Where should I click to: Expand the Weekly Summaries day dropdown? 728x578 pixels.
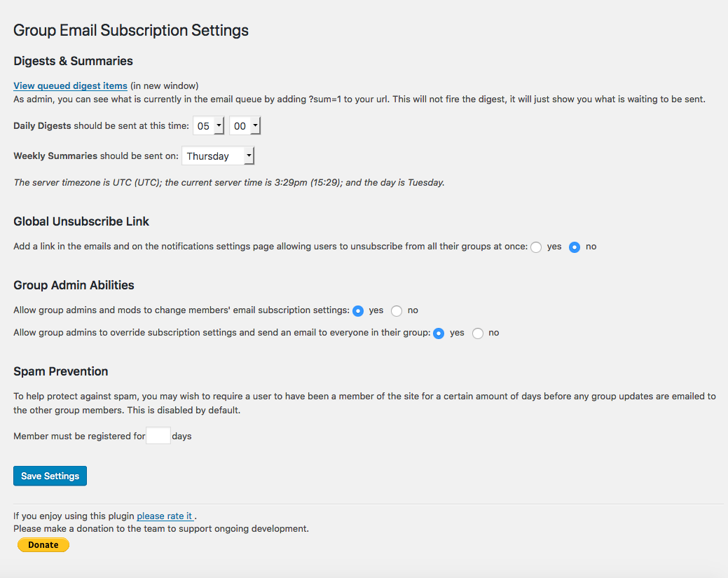(218, 156)
